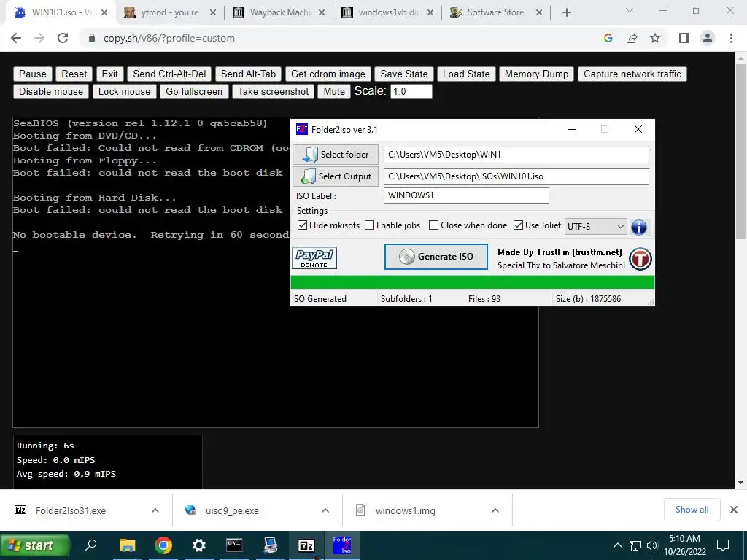This screenshot has height=560, width=747.
Task: Open Settings gear in taskbar
Action: pyautogui.click(x=198, y=545)
